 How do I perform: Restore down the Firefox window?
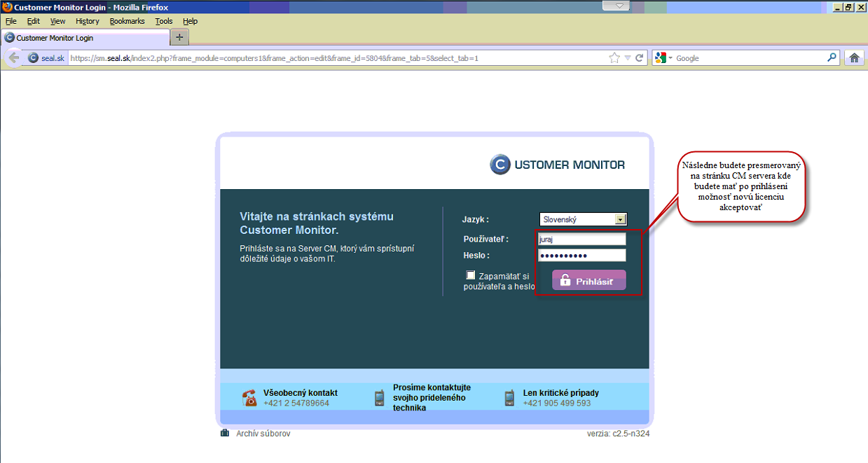pos(848,7)
